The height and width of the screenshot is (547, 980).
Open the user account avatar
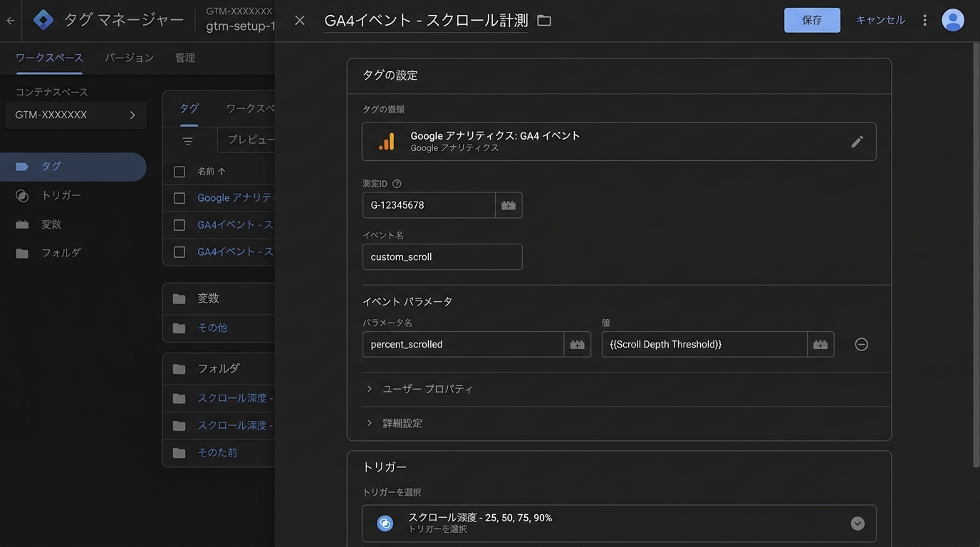(x=953, y=20)
